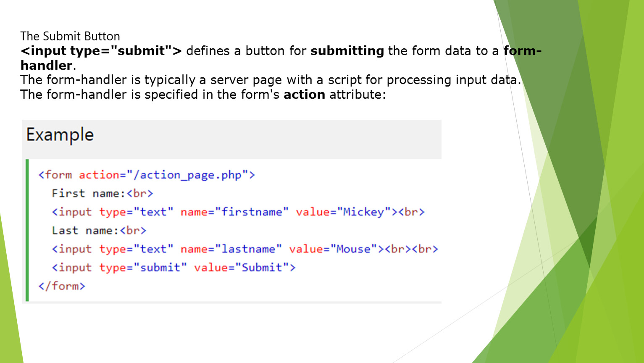The image size is (644, 363).
Task: Click the bold word 'submitting'
Action: tap(347, 51)
